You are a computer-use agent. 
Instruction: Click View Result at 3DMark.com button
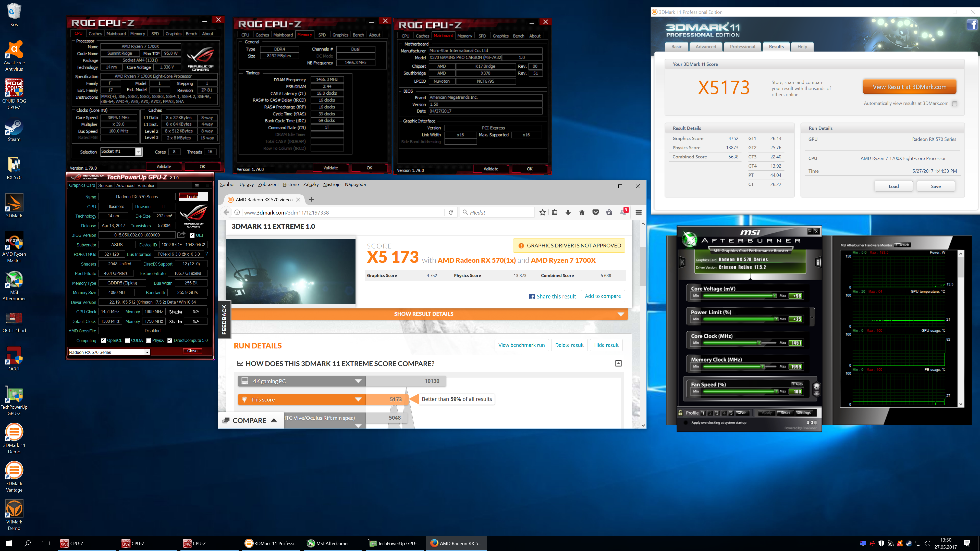tap(909, 87)
